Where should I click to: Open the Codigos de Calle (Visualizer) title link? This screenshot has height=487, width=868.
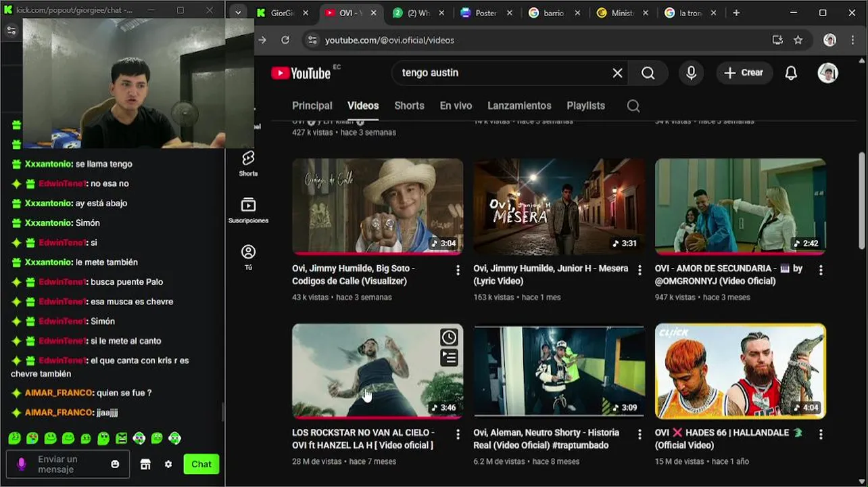point(354,275)
